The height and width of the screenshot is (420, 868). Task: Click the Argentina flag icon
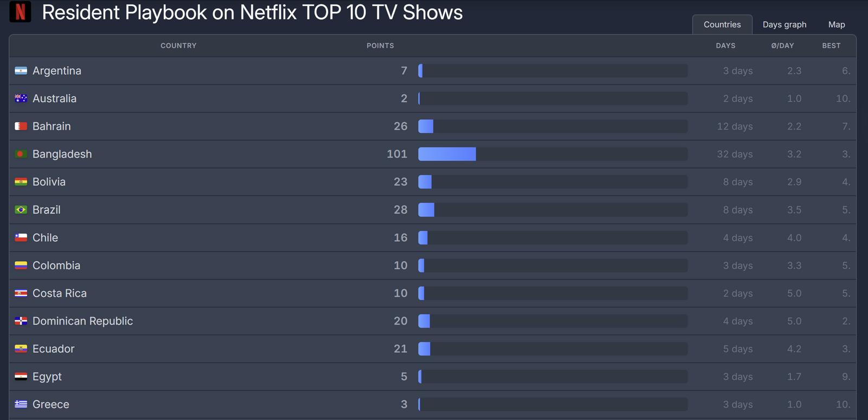coord(21,71)
